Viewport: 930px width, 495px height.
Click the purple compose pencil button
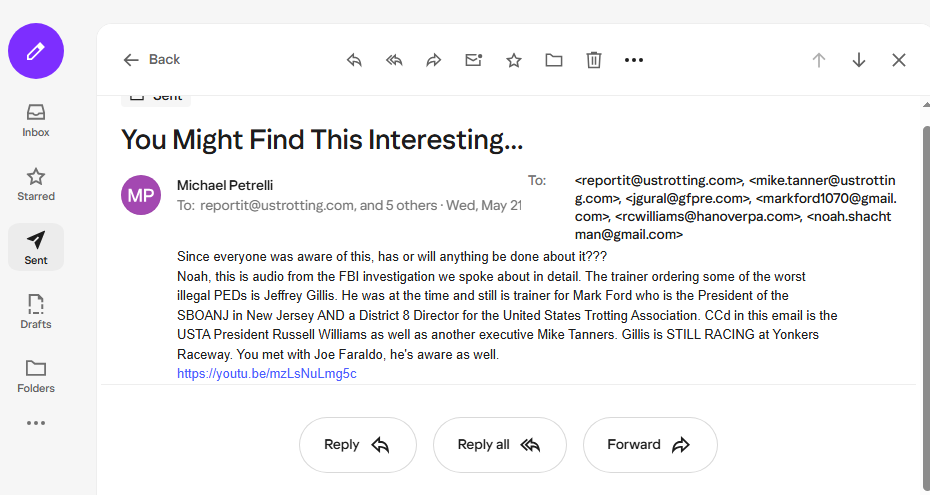[x=36, y=50]
